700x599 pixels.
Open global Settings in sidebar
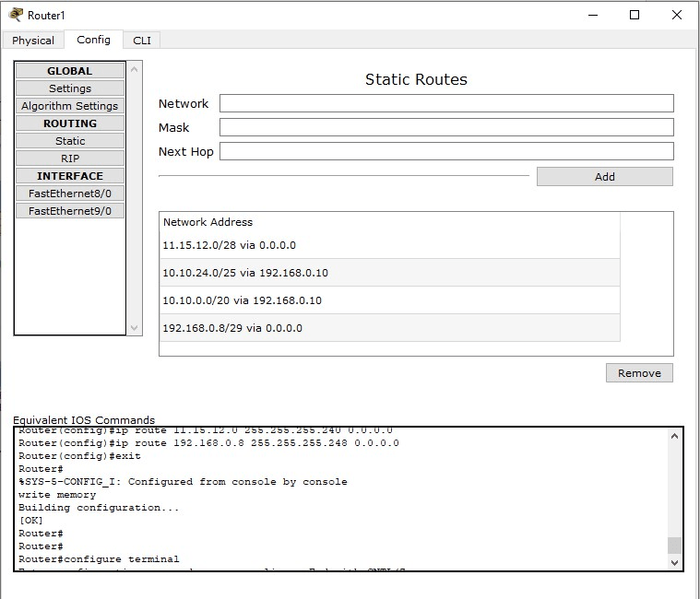(x=70, y=88)
